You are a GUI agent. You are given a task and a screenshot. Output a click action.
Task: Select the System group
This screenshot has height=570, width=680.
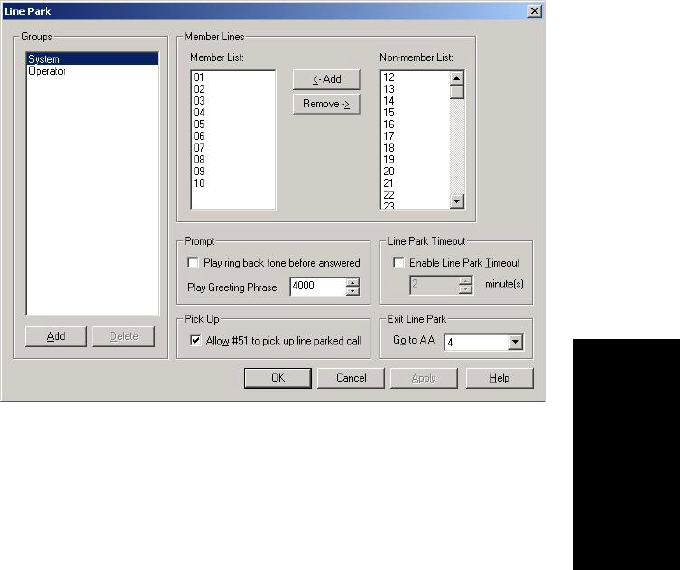click(92, 59)
